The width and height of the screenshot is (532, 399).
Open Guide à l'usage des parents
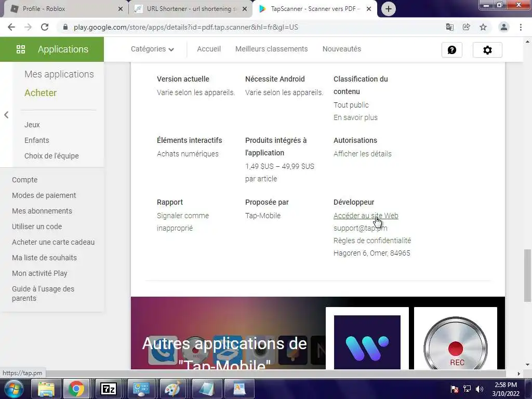click(43, 294)
